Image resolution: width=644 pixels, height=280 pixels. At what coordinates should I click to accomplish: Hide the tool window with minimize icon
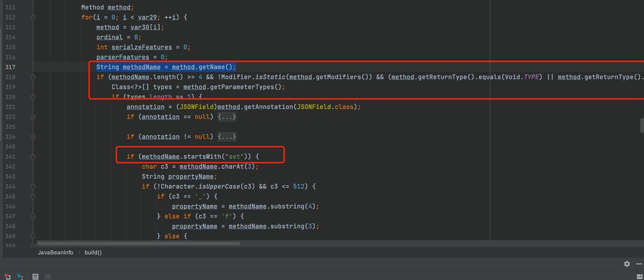coord(639,264)
